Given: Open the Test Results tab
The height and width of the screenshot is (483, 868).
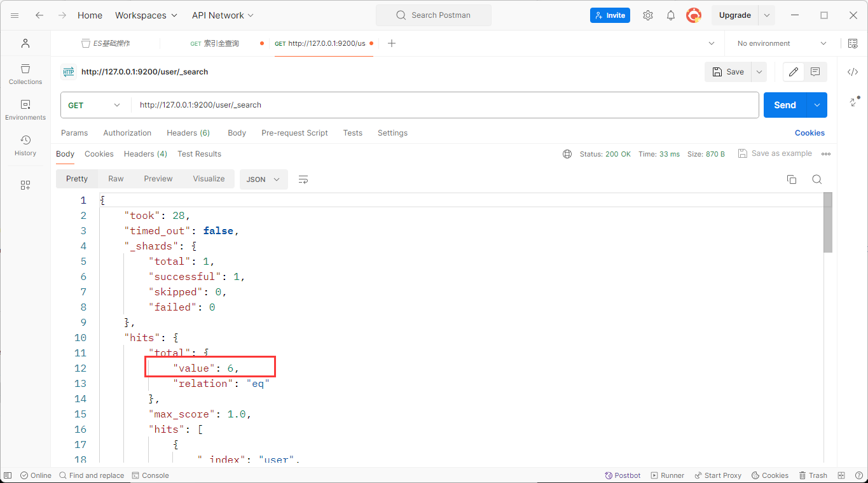Looking at the screenshot, I should [199, 154].
